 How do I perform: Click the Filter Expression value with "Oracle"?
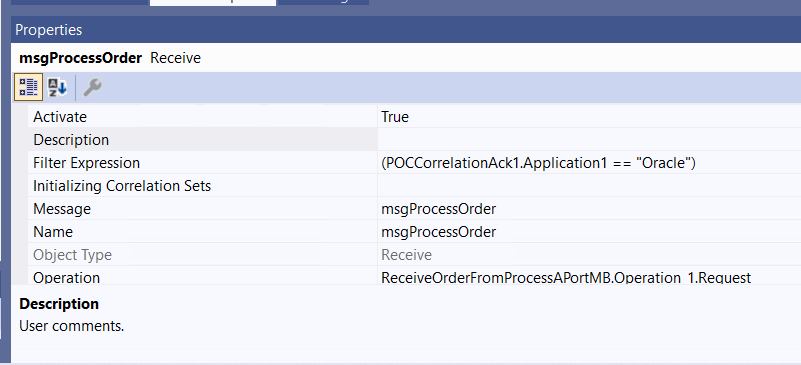click(538, 163)
